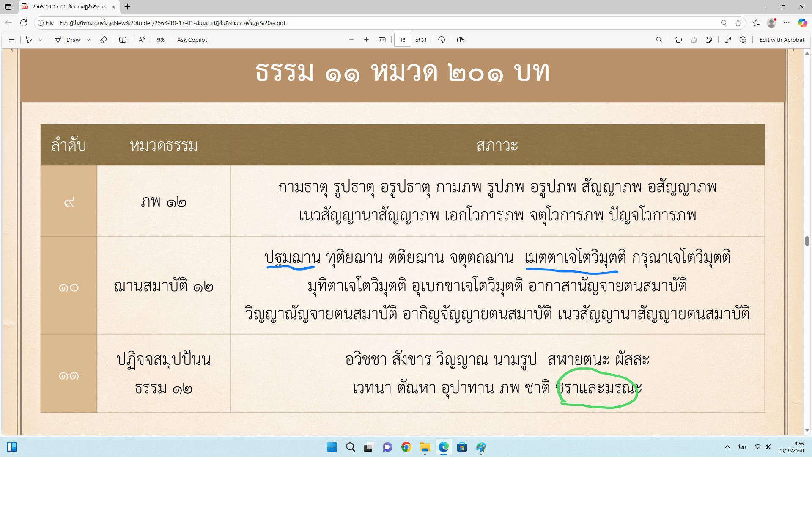The height and width of the screenshot is (518, 812).
Task: Start Read aloud
Action: tap(142, 40)
